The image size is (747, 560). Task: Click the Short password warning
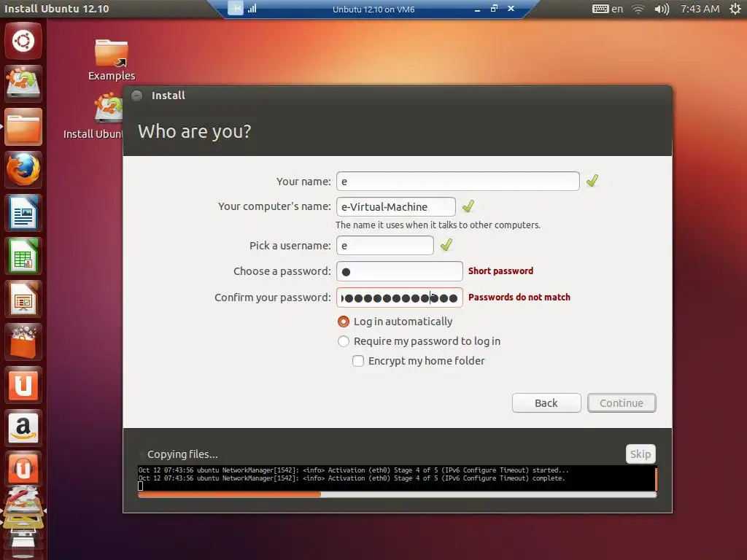point(500,271)
